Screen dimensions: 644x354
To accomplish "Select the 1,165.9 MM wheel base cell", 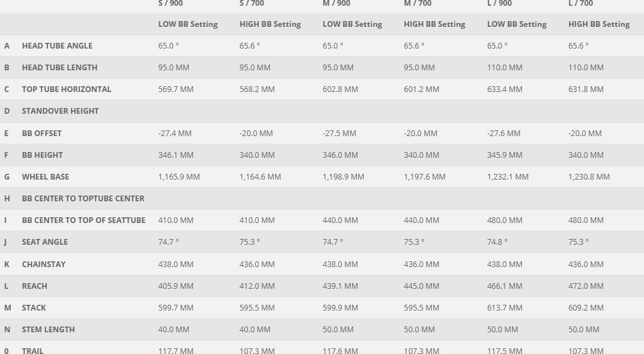I will pyautogui.click(x=179, y=177).
